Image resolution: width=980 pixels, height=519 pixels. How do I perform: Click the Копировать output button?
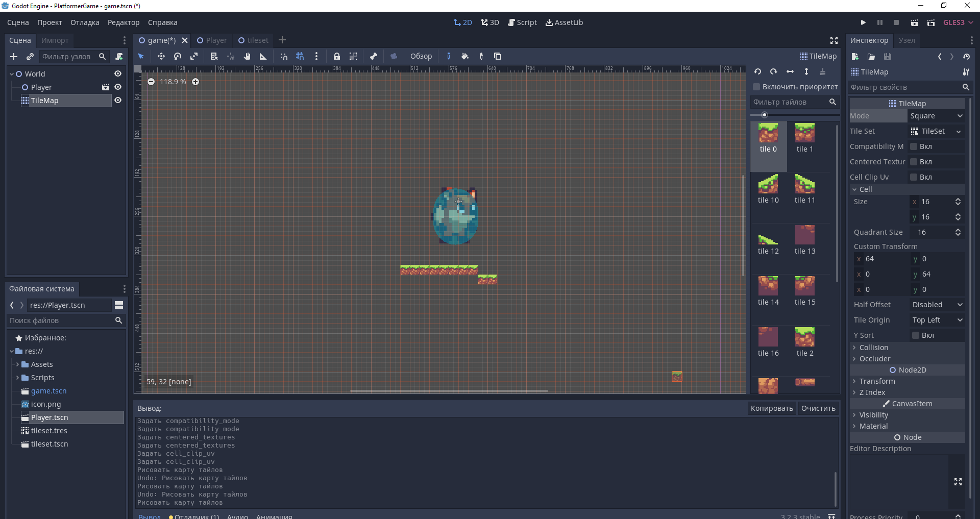click(x=772, y=408)
